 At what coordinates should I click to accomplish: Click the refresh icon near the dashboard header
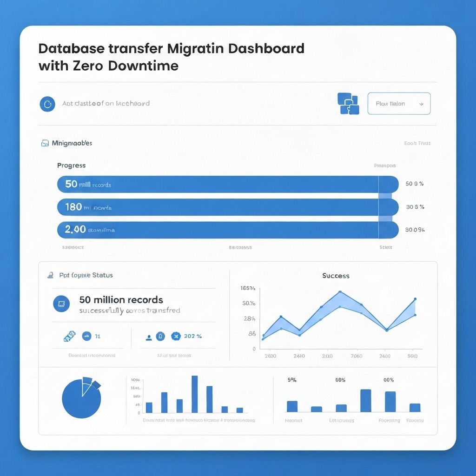point(47,104)
